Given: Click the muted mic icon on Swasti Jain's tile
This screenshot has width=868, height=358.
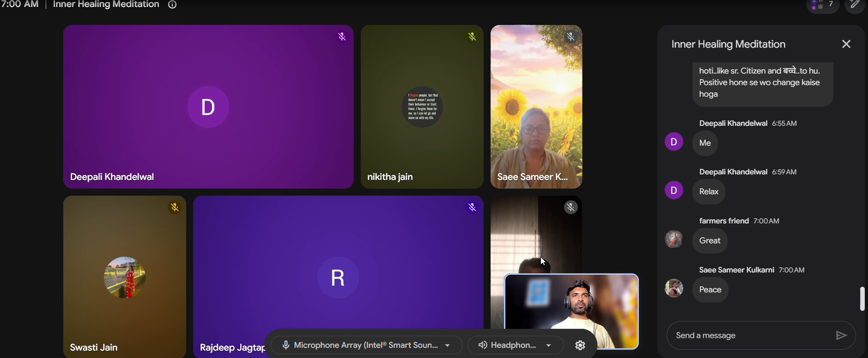Looking at the screenshot, I should tap(175, 208).
